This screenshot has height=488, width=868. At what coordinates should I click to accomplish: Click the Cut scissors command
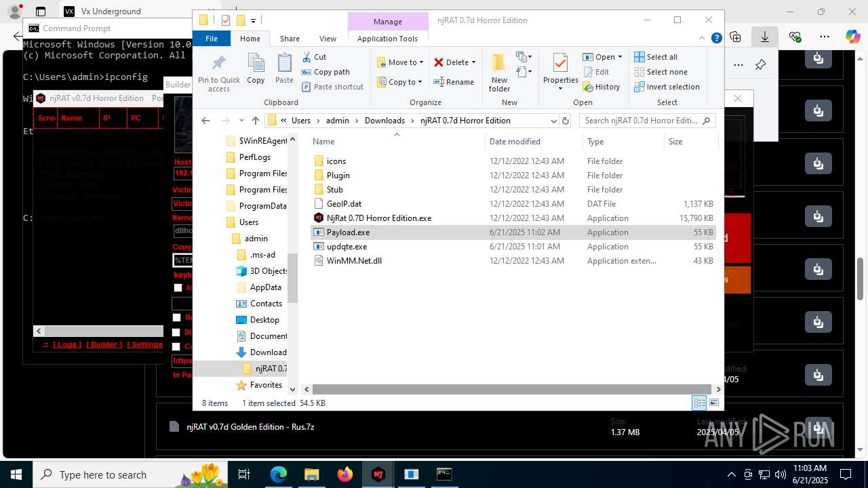click(x=314, y=57)
